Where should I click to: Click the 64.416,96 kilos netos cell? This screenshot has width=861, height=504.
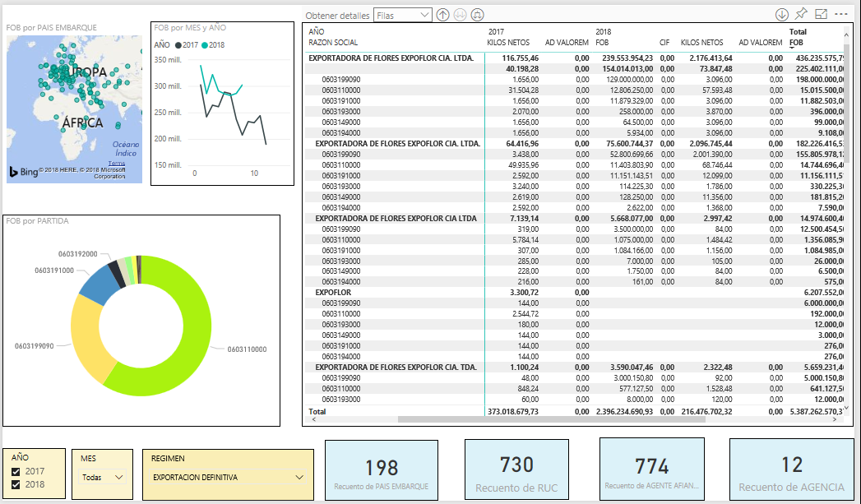click(522, 144)
